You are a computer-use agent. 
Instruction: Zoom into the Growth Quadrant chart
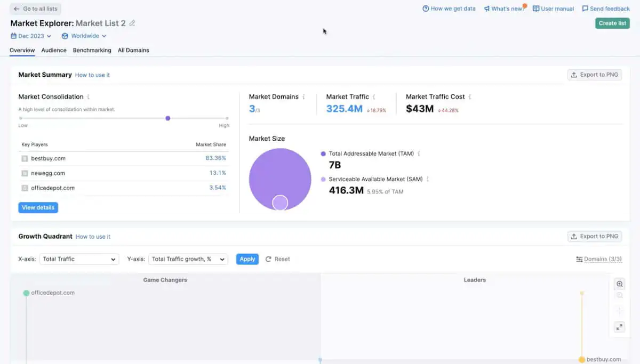pos(619,284)
